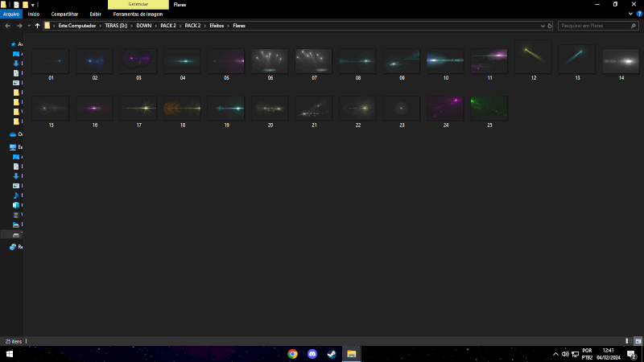Open Google Chrome from the taskbar
The width and height of the screenshot is (644, 362).
click(293, 354)
